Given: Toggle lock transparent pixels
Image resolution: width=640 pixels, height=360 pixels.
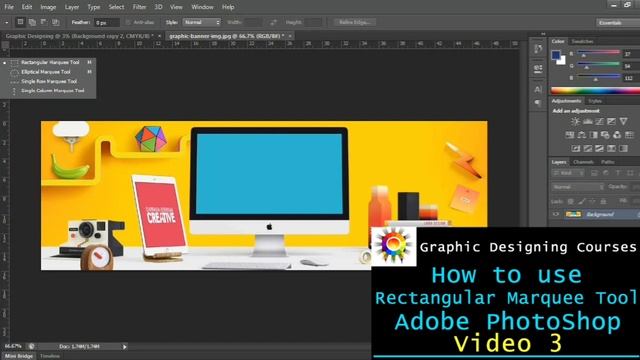Looking at the screenshot, I should (570, 201).
